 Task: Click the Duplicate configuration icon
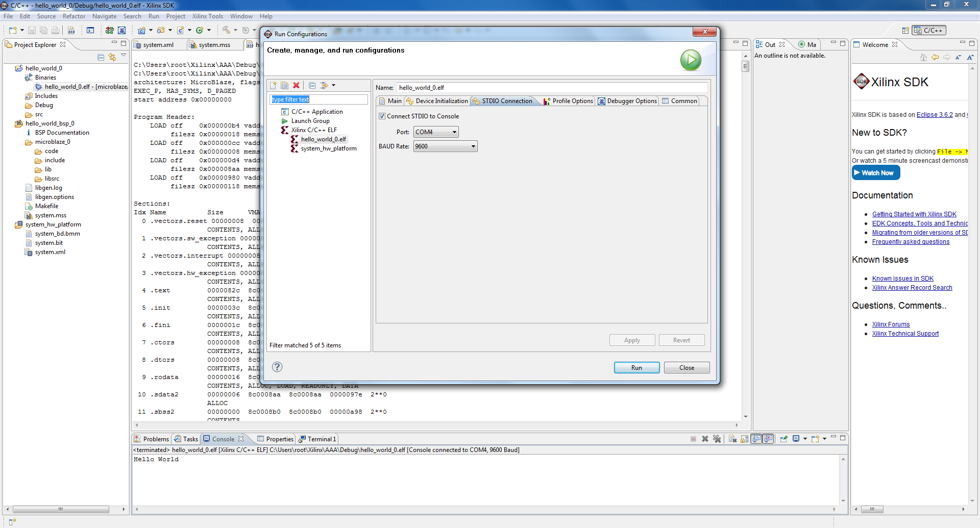pos(284,85)
